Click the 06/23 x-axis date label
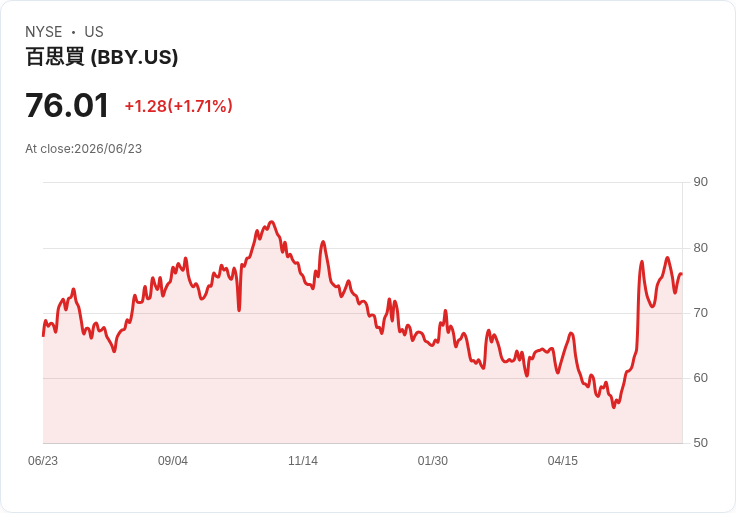Screen dimensions: 736x513 point(43,461)
